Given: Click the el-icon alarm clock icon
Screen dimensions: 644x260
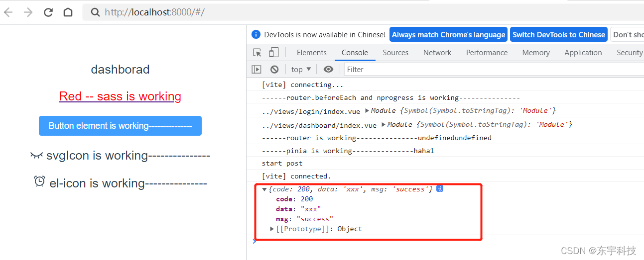Looking at the screenshot, I should pyautogui.click(x=39, y=181).
